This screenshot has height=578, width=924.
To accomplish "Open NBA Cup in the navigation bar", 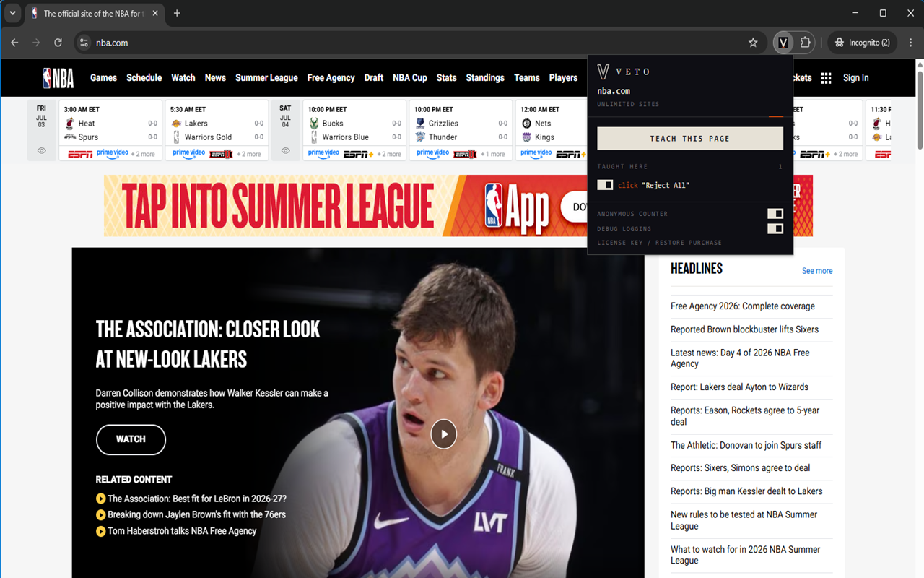I will (410, 78).
